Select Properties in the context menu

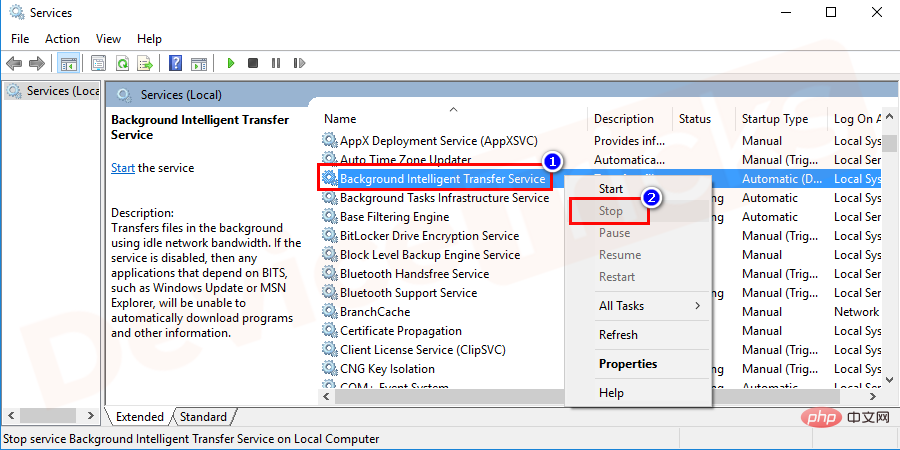[x=628, y=364]
